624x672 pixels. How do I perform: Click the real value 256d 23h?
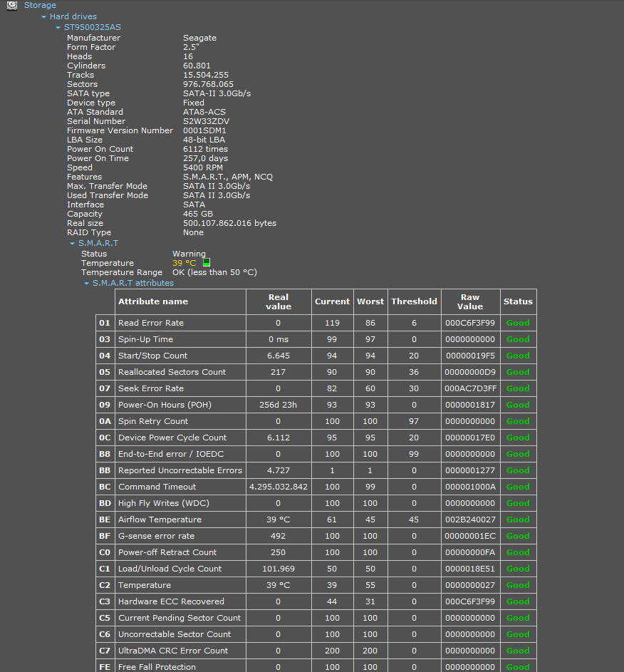tap(279, 405)
